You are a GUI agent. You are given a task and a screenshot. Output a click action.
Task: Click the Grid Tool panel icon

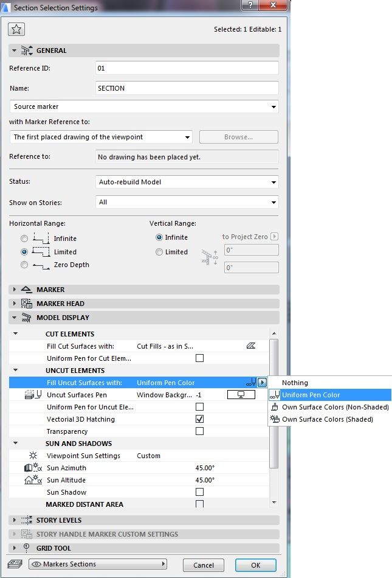pyautogui.click(x=27, y=548)
